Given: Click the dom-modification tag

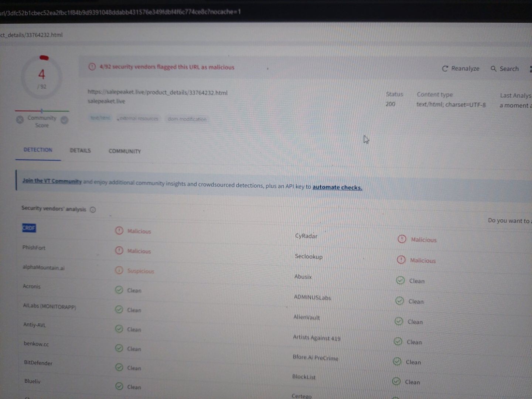Looking at the screenshot, I should (x=187, y=119).
